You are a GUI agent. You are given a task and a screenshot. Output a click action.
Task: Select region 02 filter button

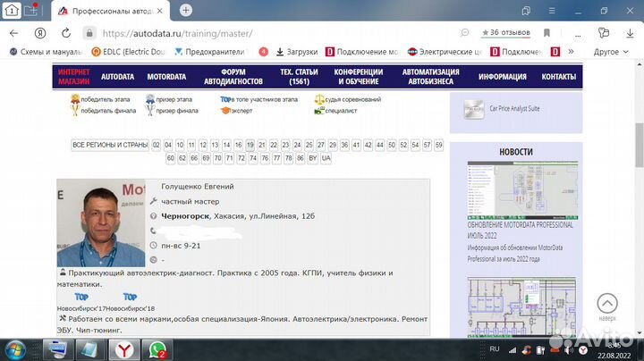[x=156, y=146]
